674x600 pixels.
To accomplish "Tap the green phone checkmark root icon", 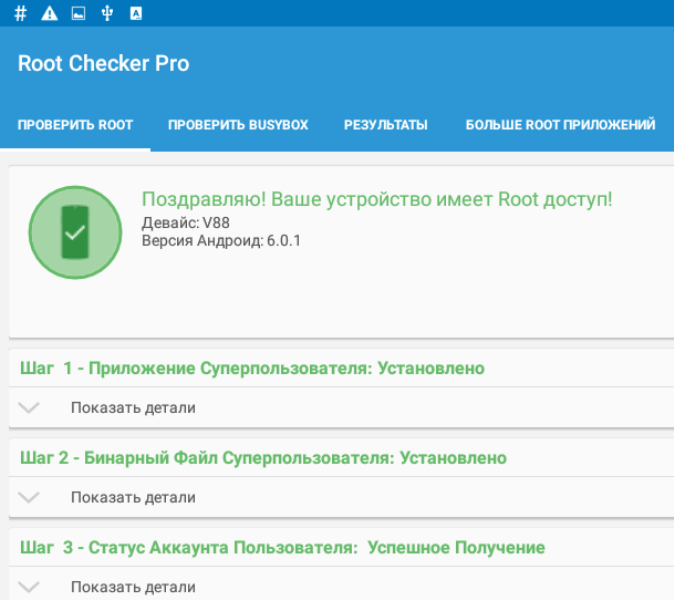I will coord(75,233).
